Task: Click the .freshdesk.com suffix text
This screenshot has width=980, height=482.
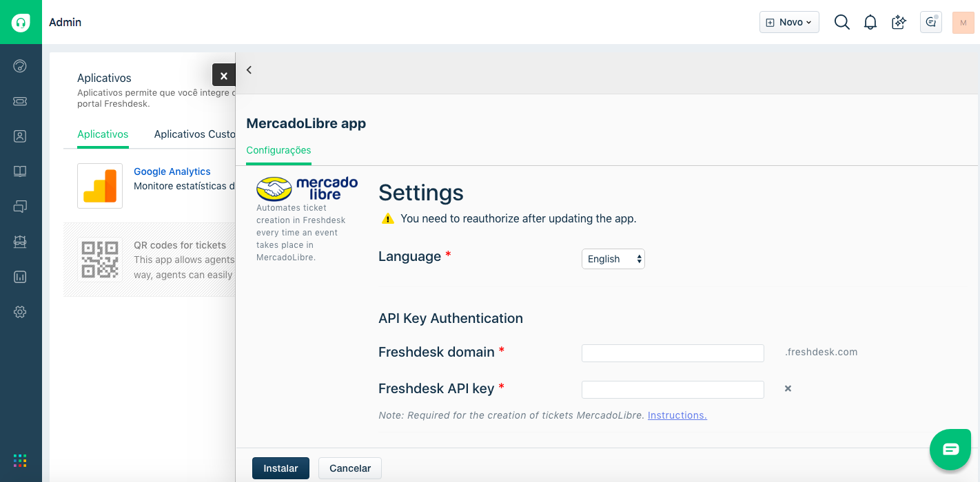Action: [821, 352]
